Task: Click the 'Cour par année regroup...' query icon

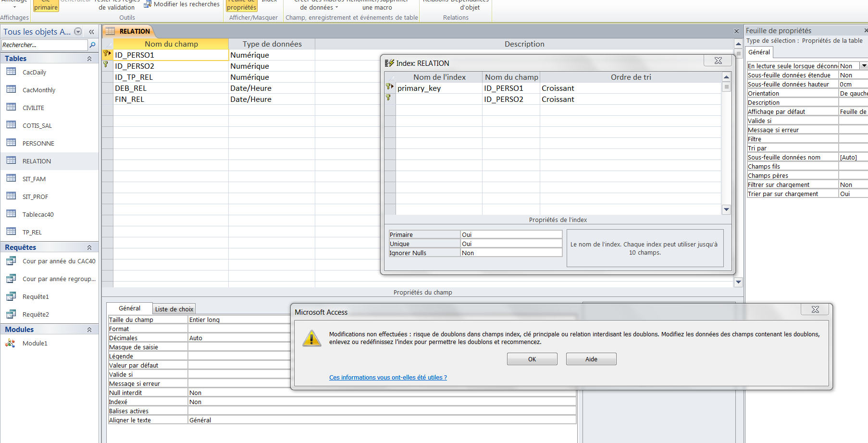Action: click(11, 279)
